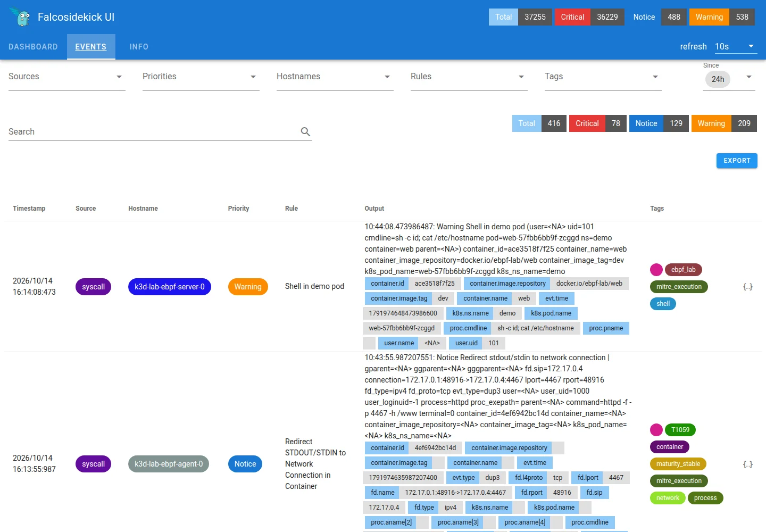The height and width of the screenshot is (532, 766).
Task: Click the syscall chip in the k3d-lab-ebpf-server-0 row
Action: coord(94,287)
